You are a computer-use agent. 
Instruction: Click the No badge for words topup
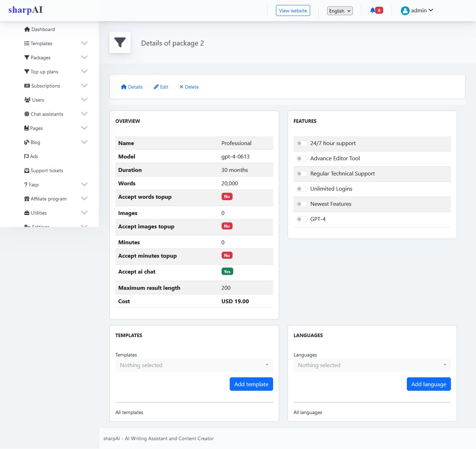227,197
